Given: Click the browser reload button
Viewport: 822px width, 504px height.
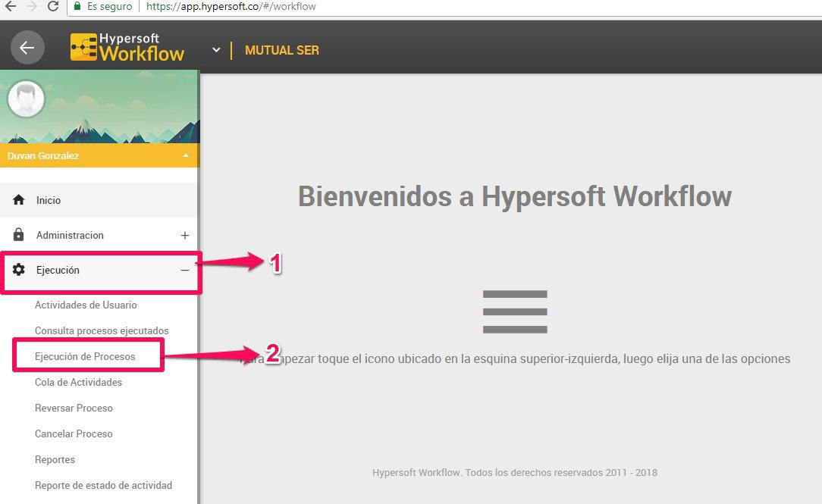Looking at the screenshot, I should (52, 6).
